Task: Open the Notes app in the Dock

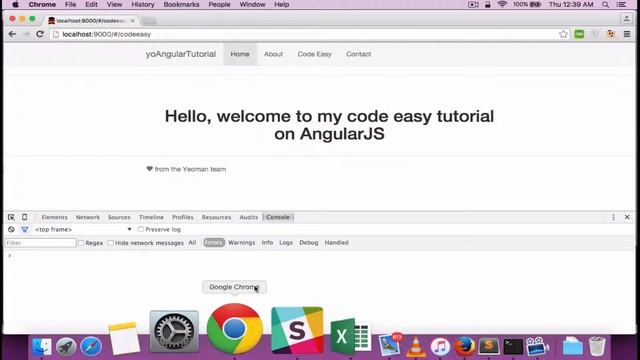Action: (124, 338)
